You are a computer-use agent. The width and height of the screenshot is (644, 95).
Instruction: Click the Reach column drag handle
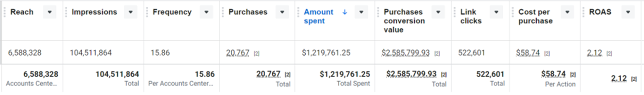pos(4,12)
